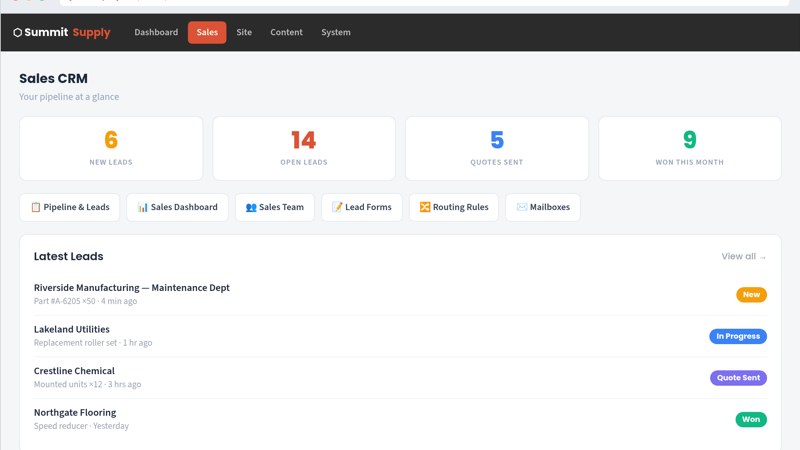Image resolution: width=800 pixels, height=450 pixels.
Task: Go to the Site menu
Action: [x=244, y=32]
